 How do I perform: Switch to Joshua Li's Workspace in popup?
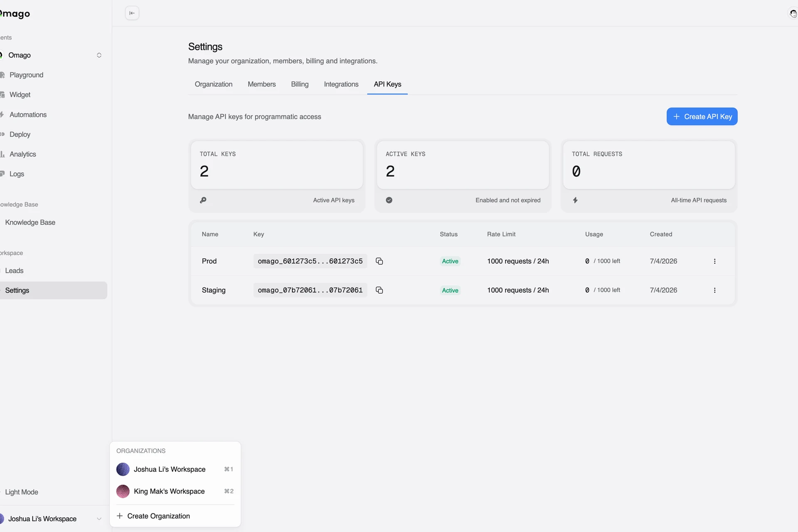[x=175, y=469]
